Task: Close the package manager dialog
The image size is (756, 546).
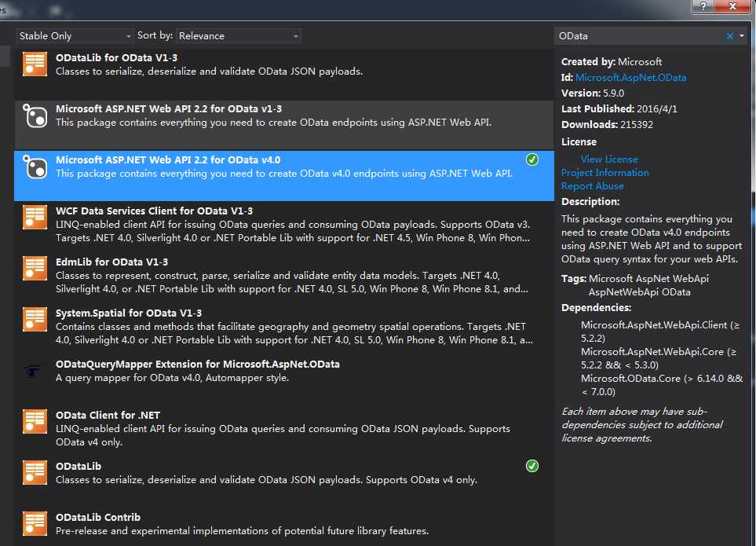Action: (x=732, y=6)
